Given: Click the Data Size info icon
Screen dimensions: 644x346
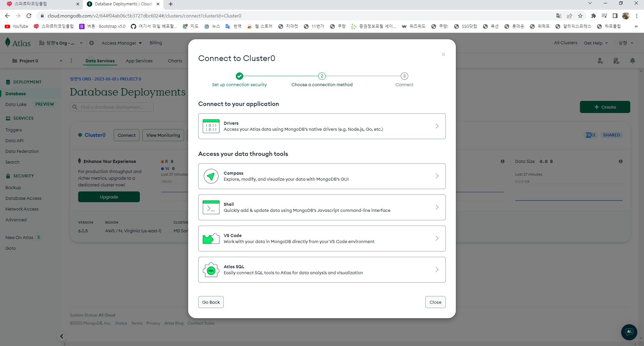Looking at the screenshot, I should click(621, 162).
